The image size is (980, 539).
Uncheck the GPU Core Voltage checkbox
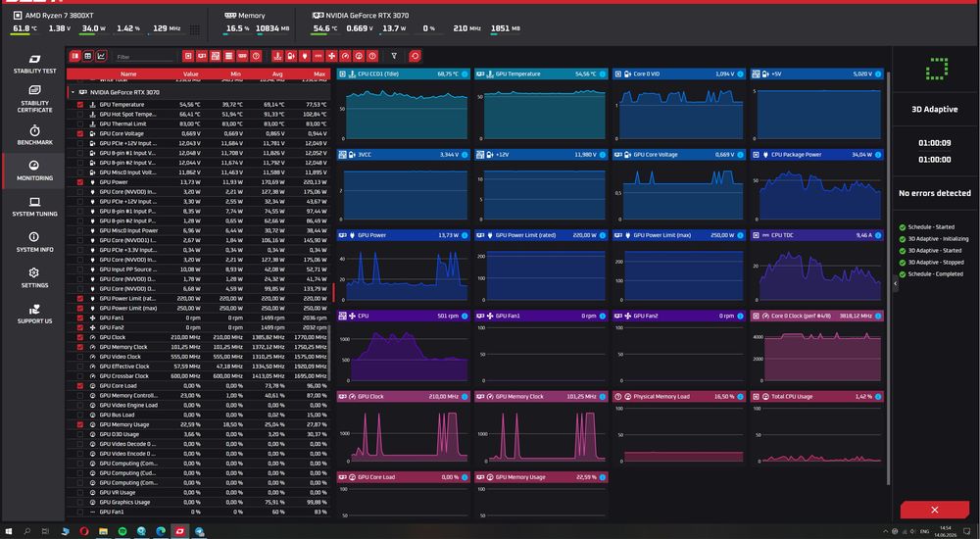coord(80,134)
